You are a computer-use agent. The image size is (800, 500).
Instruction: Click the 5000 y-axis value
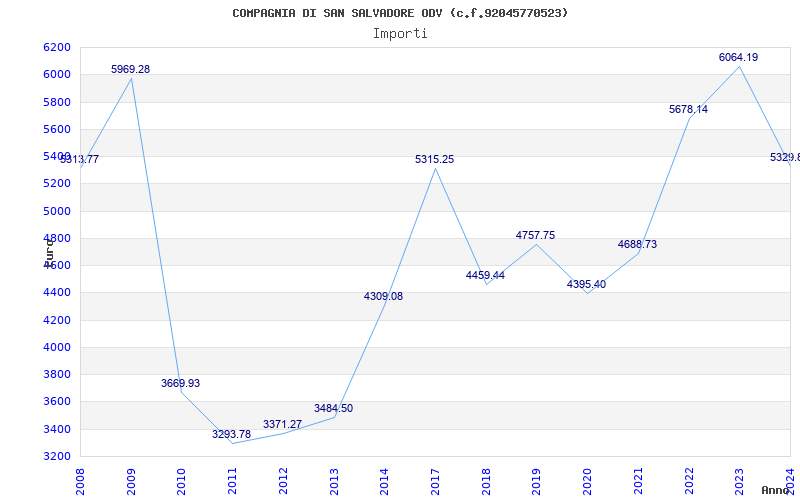(x=57, y=211)
